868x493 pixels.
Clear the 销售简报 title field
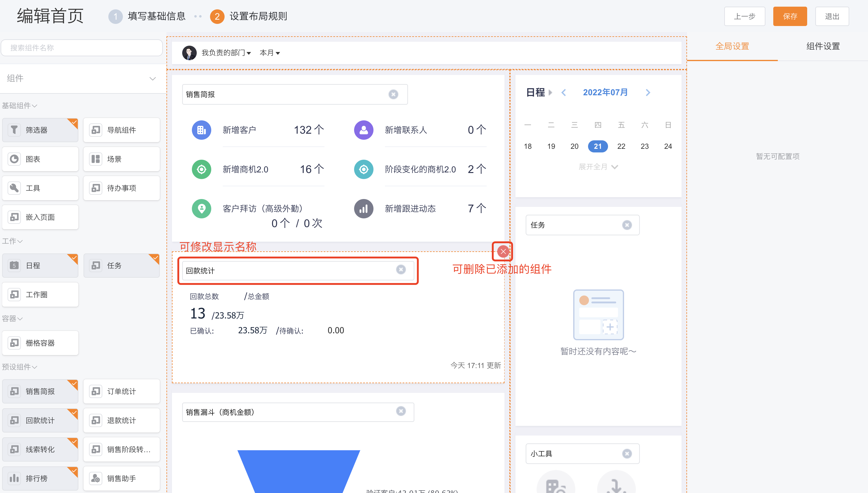click(393, 94)
